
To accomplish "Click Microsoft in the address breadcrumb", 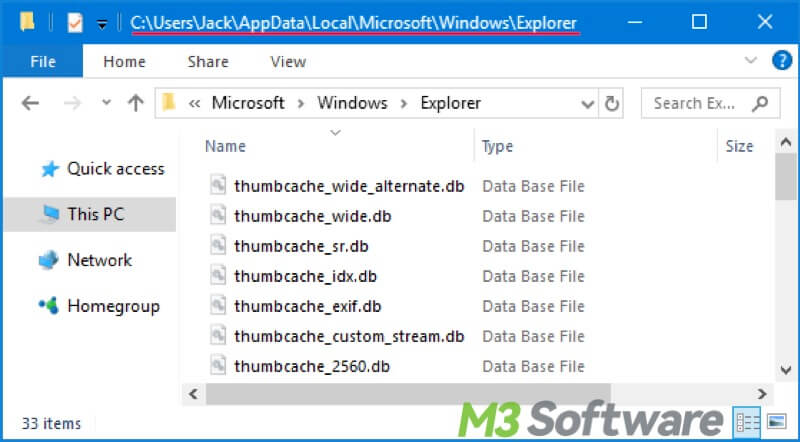I will (248, 103).
